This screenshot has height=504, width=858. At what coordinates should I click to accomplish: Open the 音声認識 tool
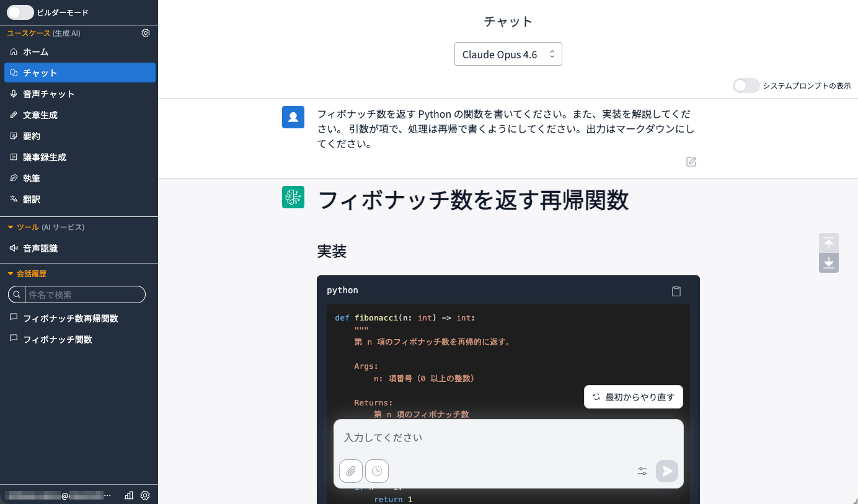pos(79,249)
